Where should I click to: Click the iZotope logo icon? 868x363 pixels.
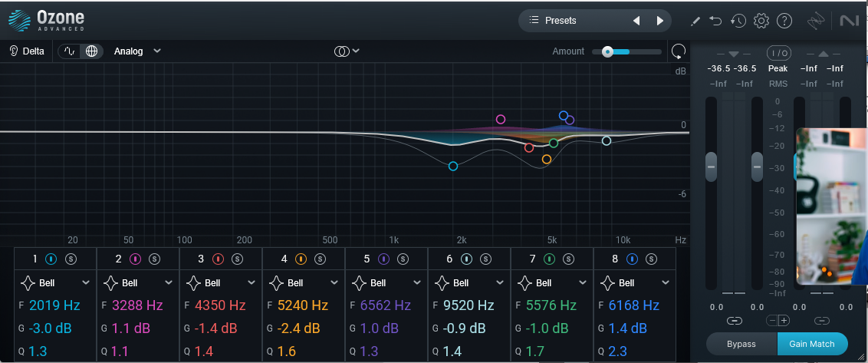tap(816, 21)
